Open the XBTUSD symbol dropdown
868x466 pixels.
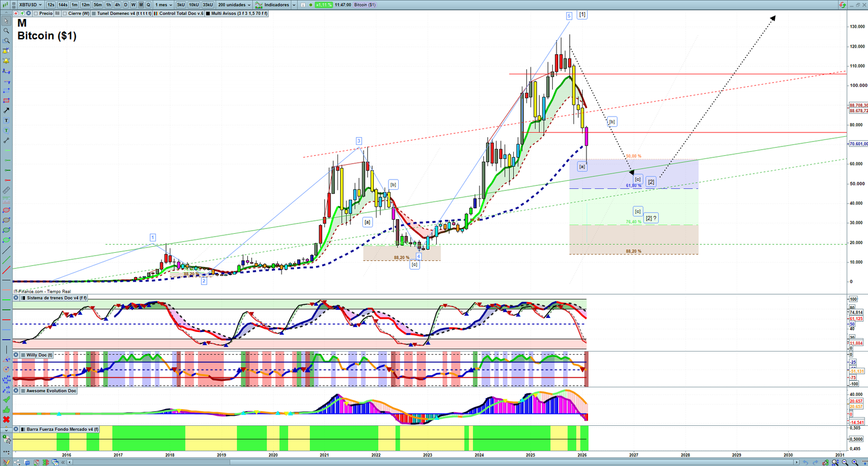[x=30, y=5]
